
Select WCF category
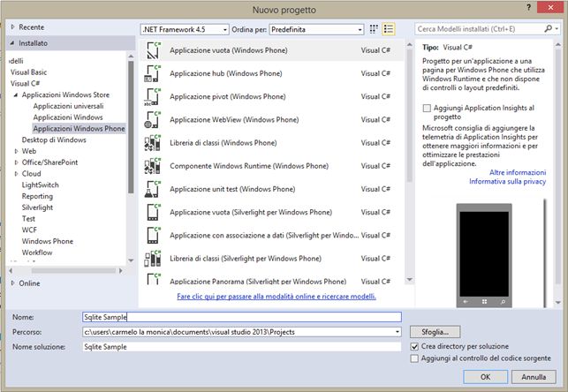tap(29, 230)
